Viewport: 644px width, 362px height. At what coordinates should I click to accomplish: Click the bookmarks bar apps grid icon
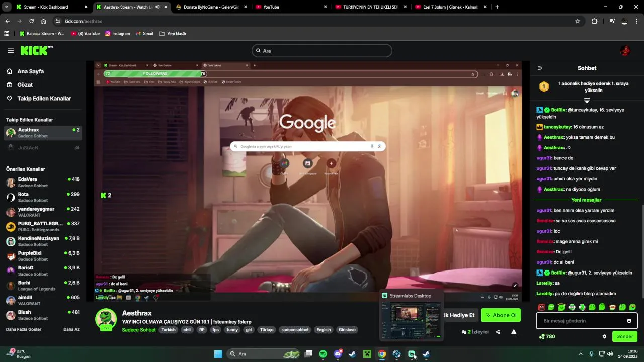[x=7, y=34]
